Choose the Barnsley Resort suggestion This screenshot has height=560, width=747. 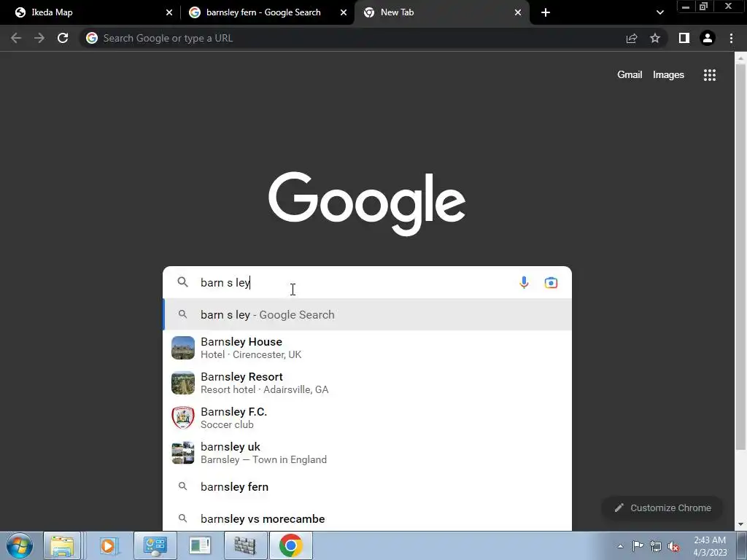pyautogui.click(x=368, y=383)
